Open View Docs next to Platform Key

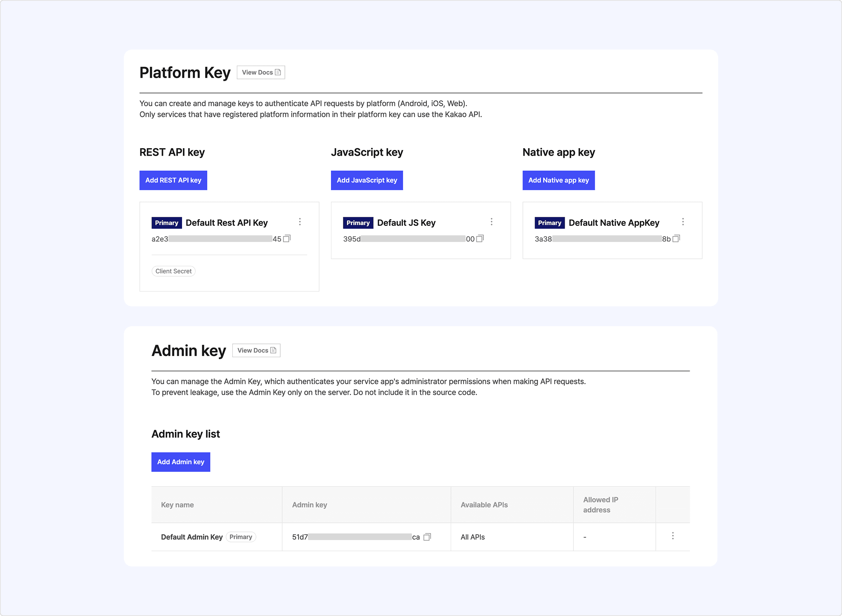(261, 72)
